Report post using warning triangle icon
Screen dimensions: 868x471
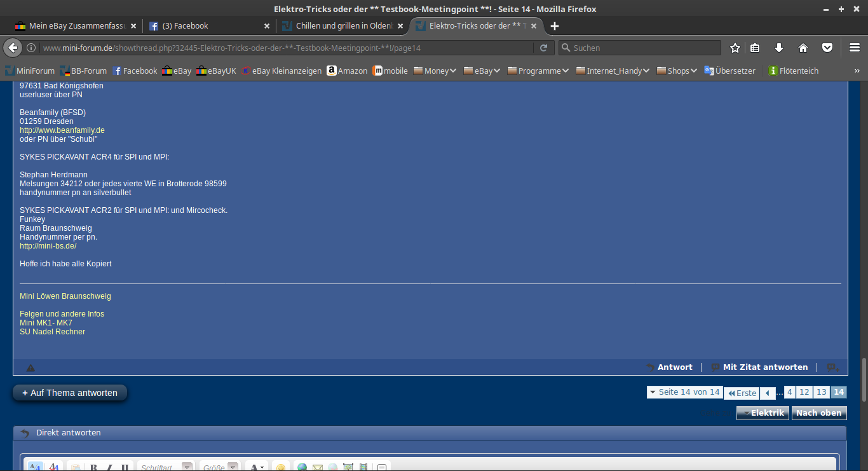tap(31, 367)
